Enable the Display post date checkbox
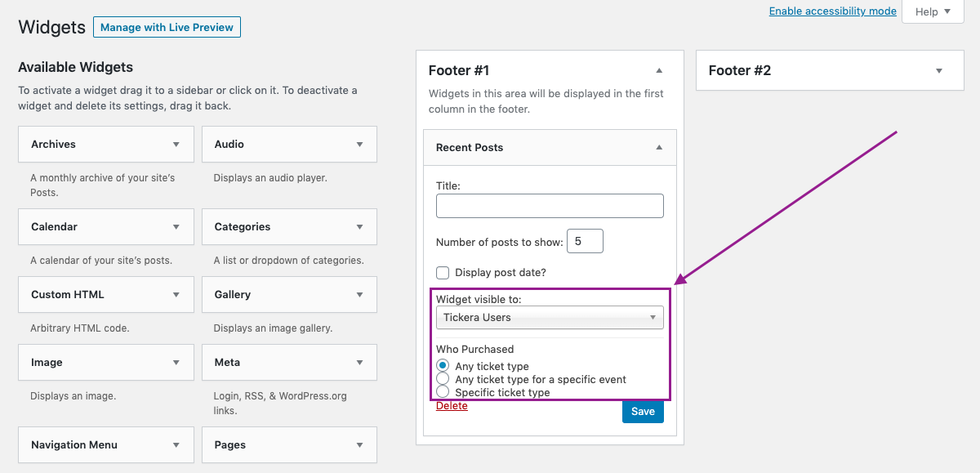This screenshot has width=980, height=473. [x=443, y=273]
